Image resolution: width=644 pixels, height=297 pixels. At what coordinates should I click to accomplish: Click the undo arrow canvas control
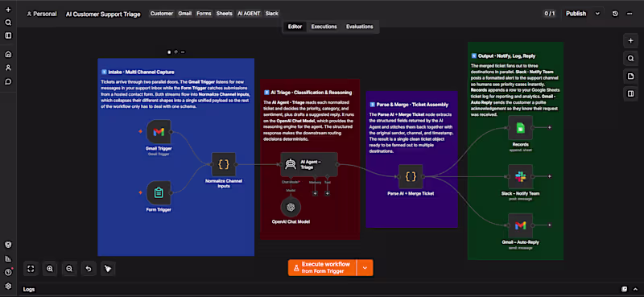click(x=89, y=269)
